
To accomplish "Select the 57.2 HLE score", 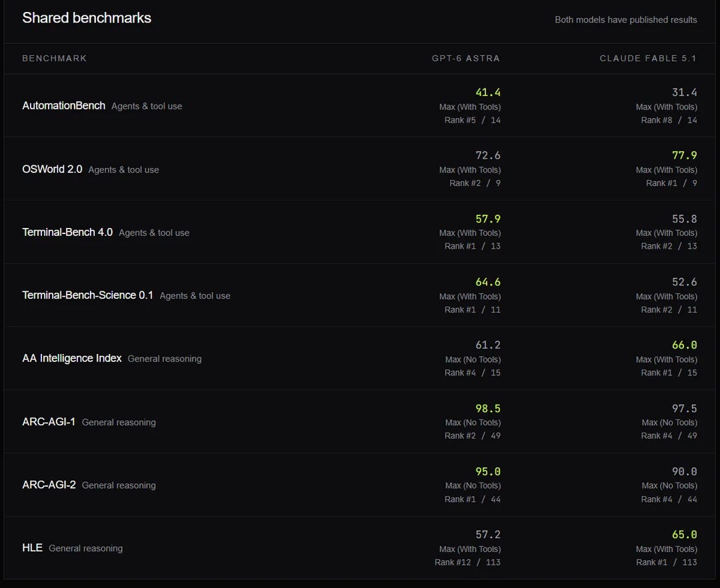I will (488, 535).
